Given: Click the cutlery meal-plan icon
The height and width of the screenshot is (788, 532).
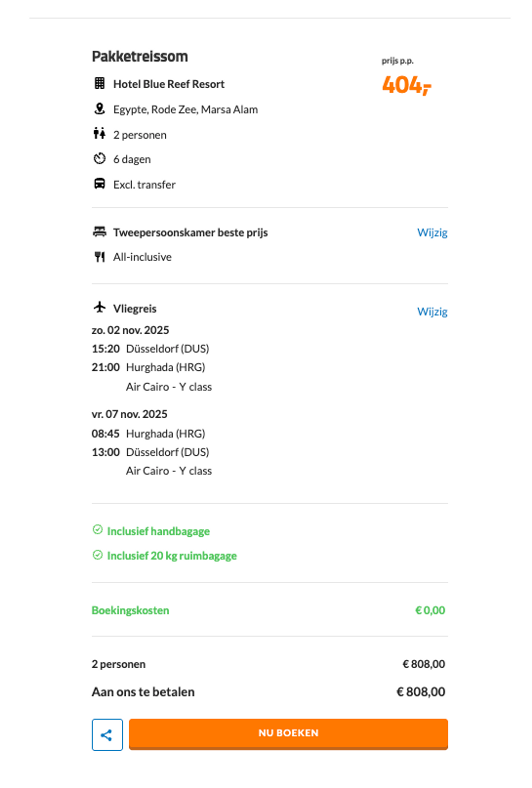Looking at the screenshot, I should click(x=99, y=257).
